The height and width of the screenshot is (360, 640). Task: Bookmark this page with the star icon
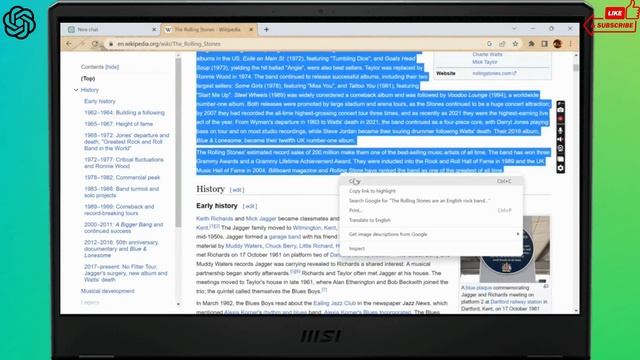click(516, 44)
